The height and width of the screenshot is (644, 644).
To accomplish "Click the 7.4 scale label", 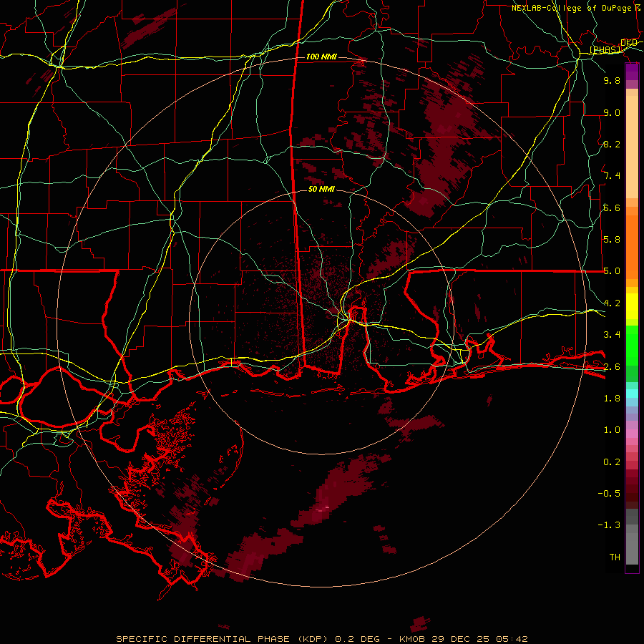I will pos(612,176).
